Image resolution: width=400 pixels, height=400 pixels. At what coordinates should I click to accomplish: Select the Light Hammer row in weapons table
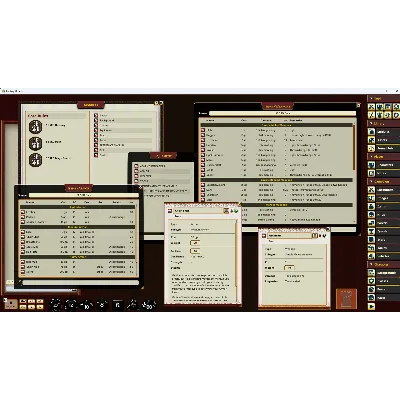pos(276,155)
